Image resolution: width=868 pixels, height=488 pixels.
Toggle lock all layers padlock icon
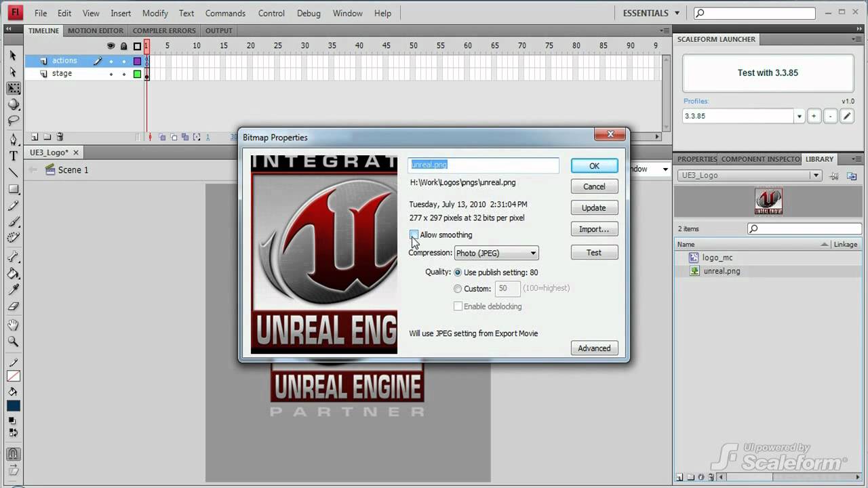pyautogui.click(x=123, y=46)
